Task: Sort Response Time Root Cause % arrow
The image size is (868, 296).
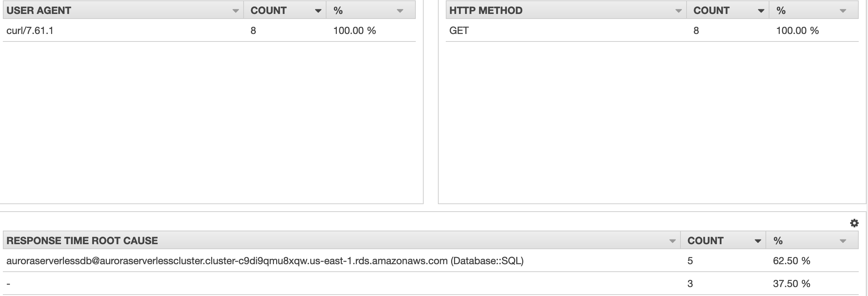Action: 843,241
